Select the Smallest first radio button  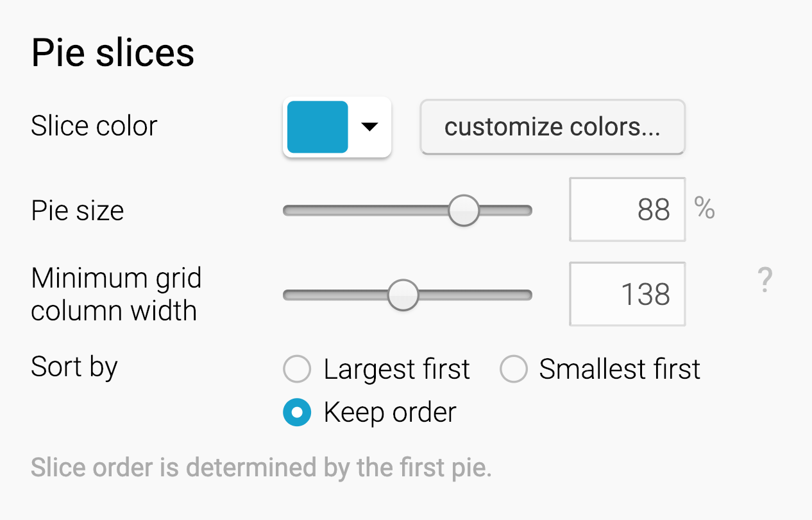513,369
